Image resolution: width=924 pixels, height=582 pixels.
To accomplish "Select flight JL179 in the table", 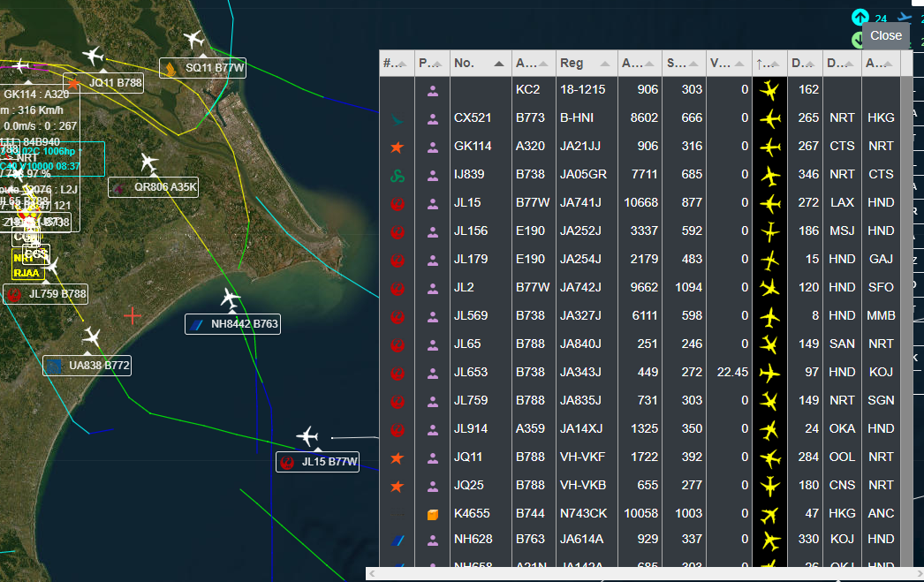I will (x=640, y=259).
